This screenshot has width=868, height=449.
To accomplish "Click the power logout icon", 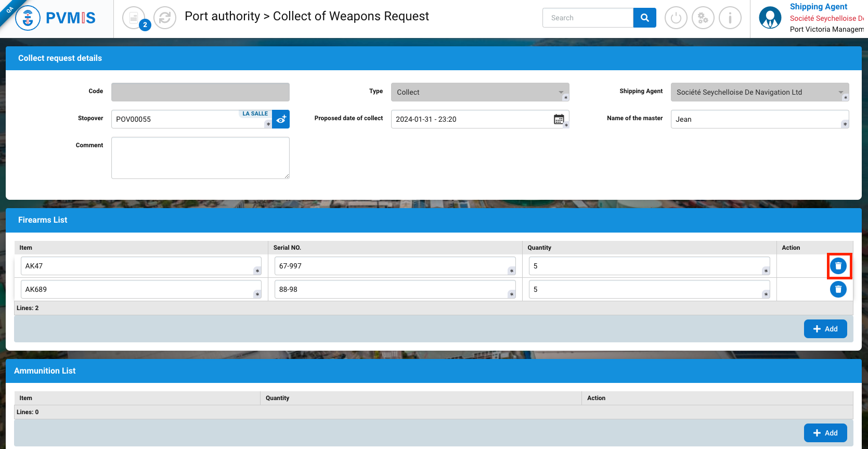I will click(676, 18).
